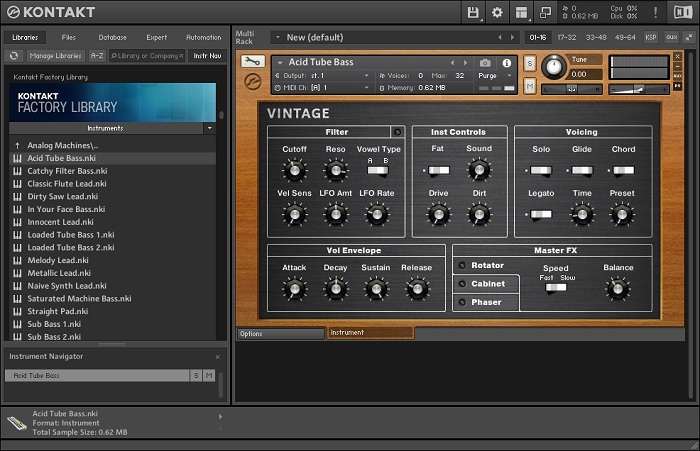Click the Manage Libraries button
This screenshot has height=451, width=700.
[x=55, y=56]
